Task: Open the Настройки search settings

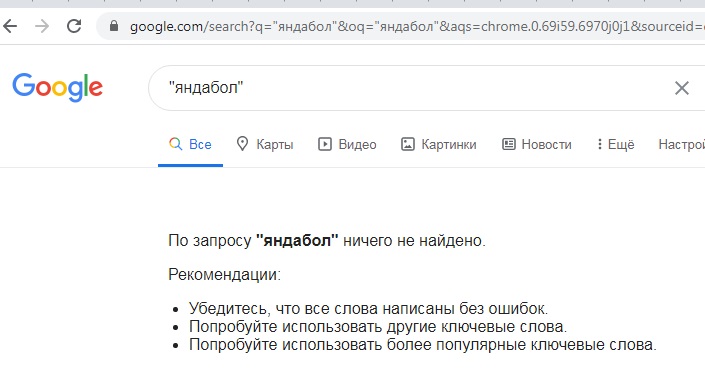Action: coord(682,144)
